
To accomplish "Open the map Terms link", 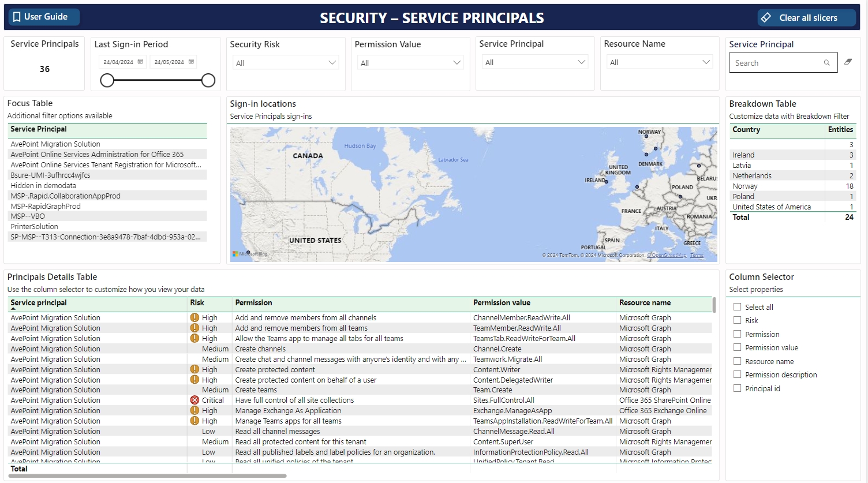I will click(x=697, y=255).
